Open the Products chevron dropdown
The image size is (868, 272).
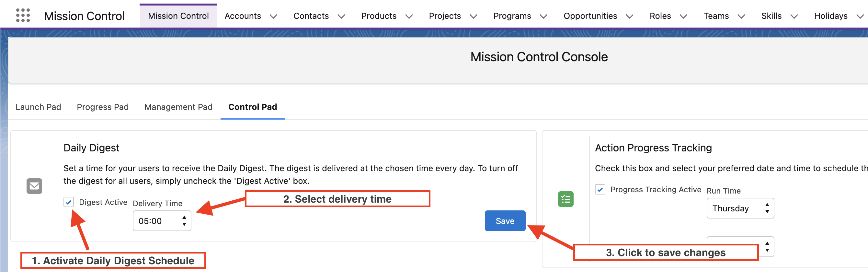tap(409, 16)
